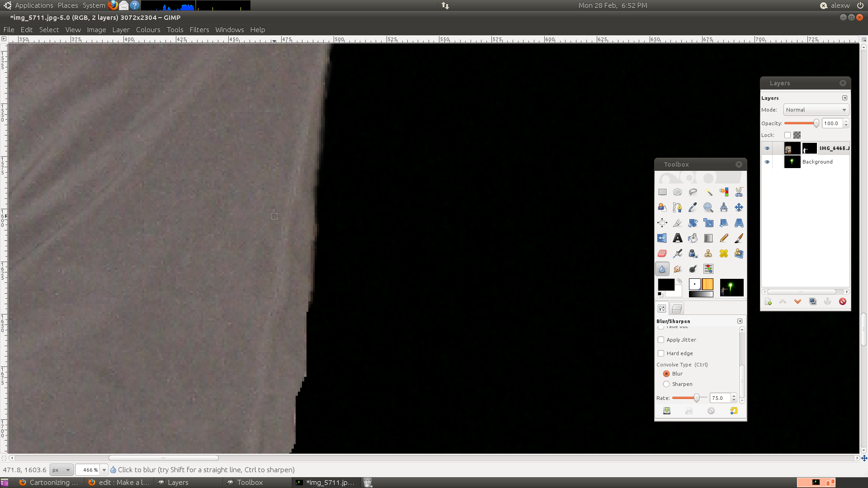The width and height of the screenshot is (868, 488).
Task: Switch to the layers tab in Toolbox dock
Action: coord(677,309)
